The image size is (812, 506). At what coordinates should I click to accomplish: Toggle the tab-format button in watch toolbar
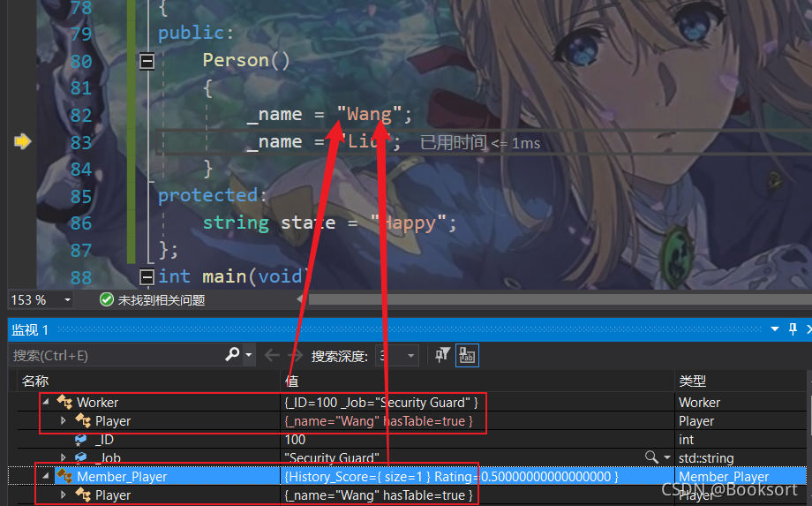467,355
